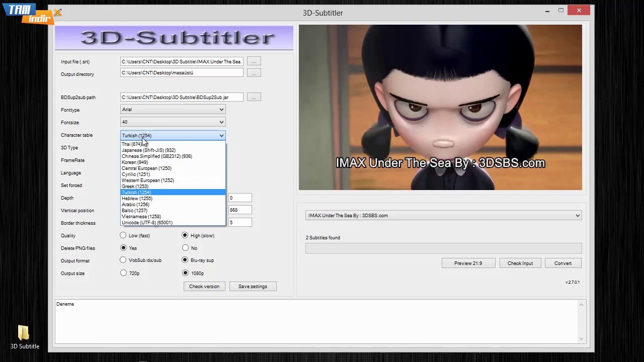644x362 pixels.
Task: Open the 3D Subtitle desktop folder
Action: pos(25,337)
